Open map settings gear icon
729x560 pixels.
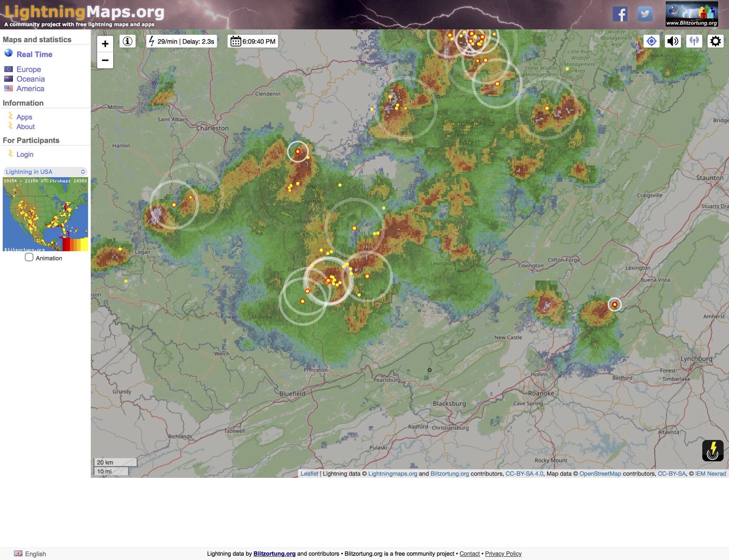[x=715, y=41]
